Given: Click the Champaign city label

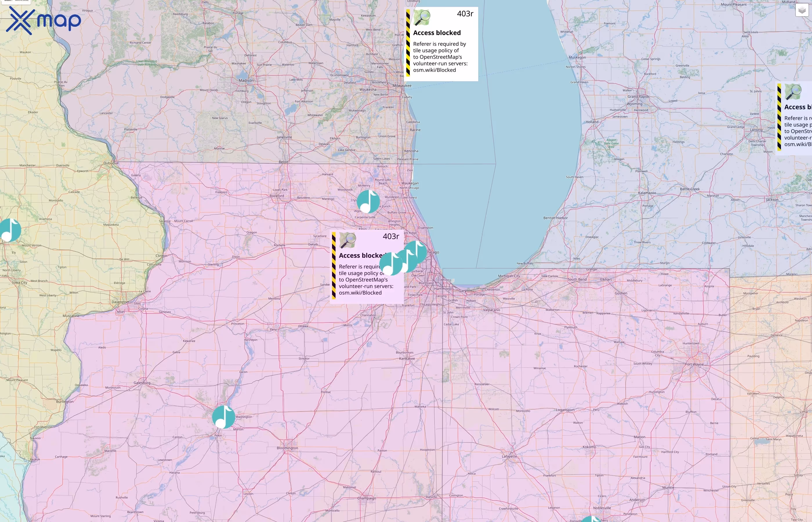Looking at the screenshot, I should coord(367,498).
